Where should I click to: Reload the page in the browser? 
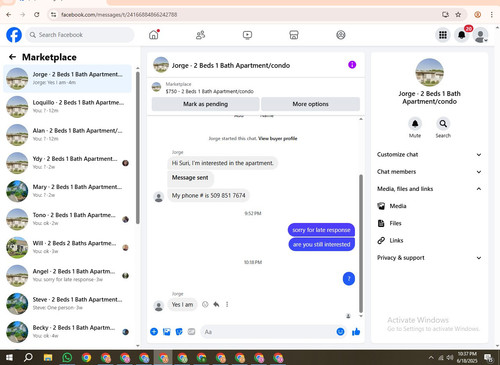37,15
